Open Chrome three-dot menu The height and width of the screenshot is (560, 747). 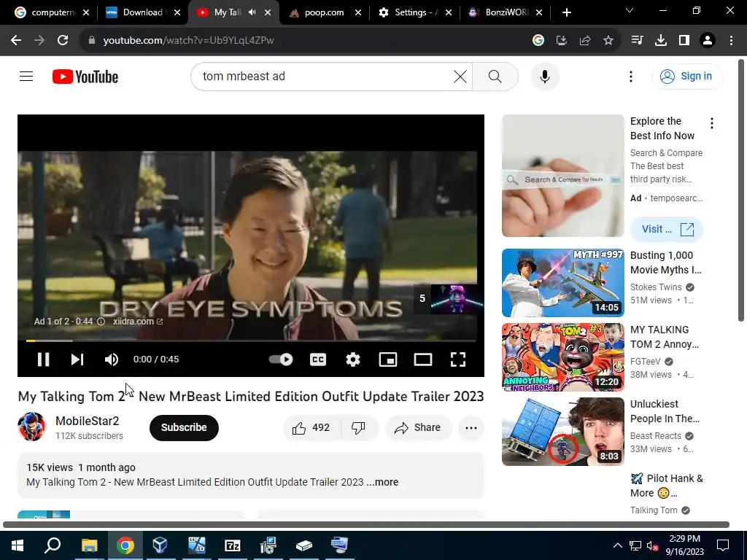coord(731,41)
